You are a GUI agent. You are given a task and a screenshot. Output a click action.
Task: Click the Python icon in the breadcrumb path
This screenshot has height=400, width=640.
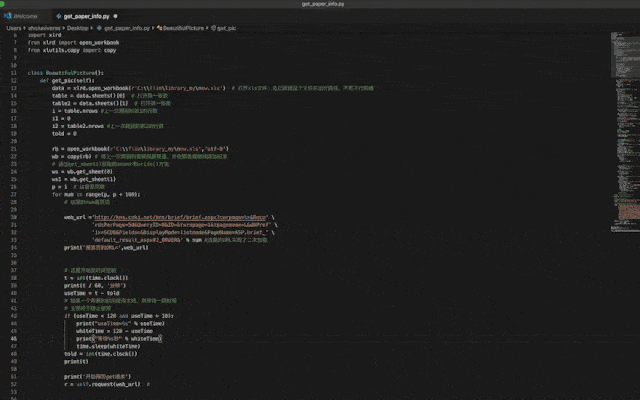(99, 28)
